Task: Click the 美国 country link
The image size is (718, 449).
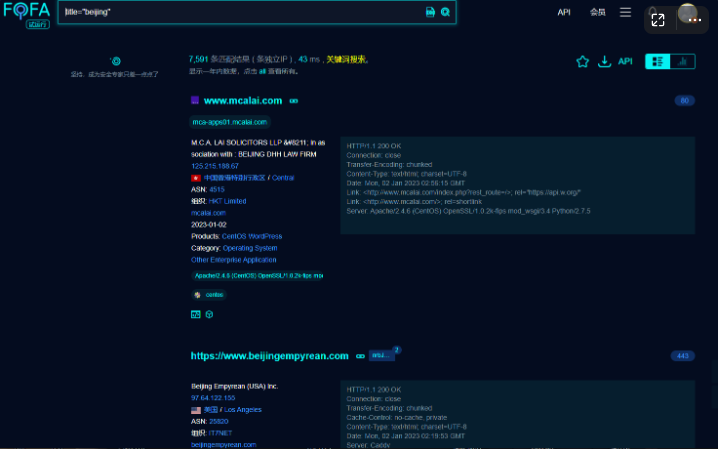Action: [211, 410]
